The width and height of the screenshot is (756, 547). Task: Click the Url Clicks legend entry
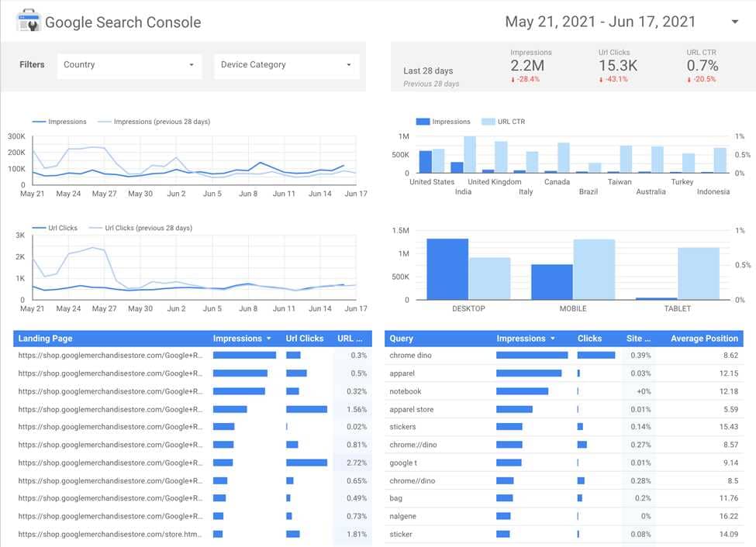click(x=55, y=228)
